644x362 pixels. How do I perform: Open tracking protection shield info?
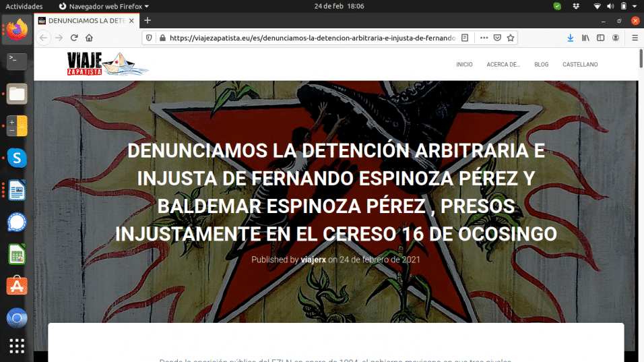149,38
